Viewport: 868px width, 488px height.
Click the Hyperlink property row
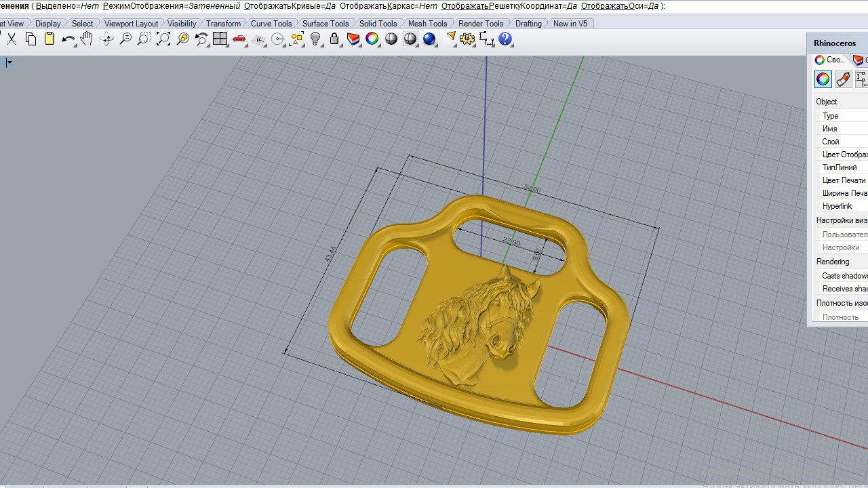click(837, 206)
